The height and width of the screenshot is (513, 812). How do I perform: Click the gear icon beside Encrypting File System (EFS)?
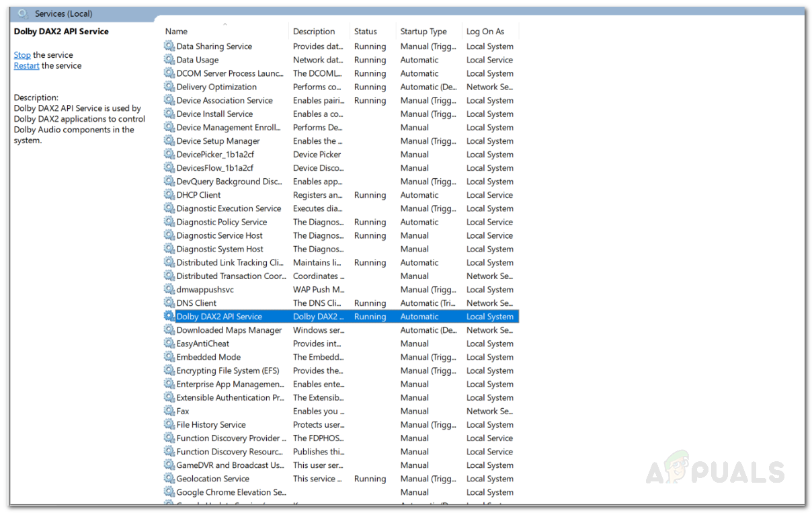169,370
